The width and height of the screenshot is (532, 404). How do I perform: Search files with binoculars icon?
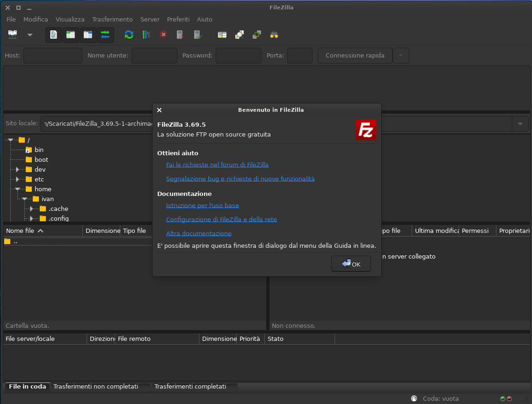(x=274, y=35)
